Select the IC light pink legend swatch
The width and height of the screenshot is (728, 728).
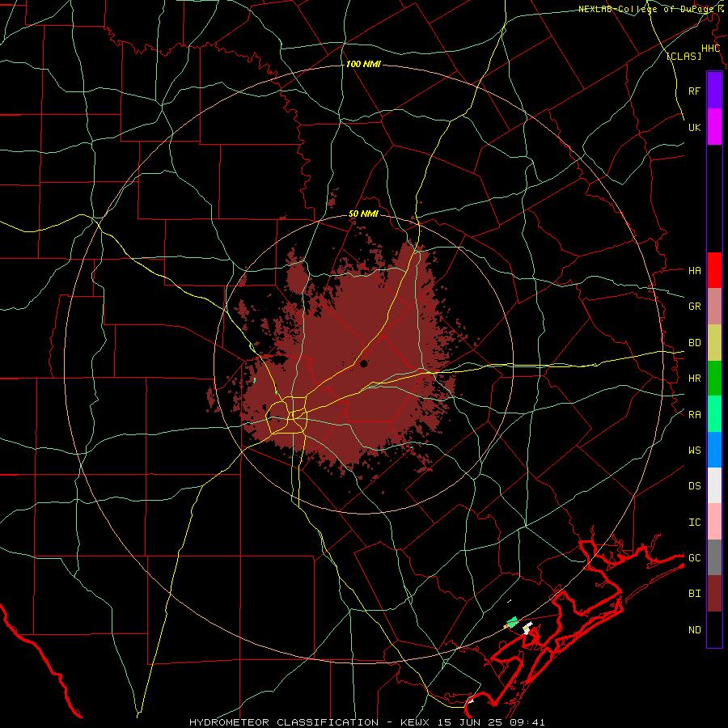(714, 522)
